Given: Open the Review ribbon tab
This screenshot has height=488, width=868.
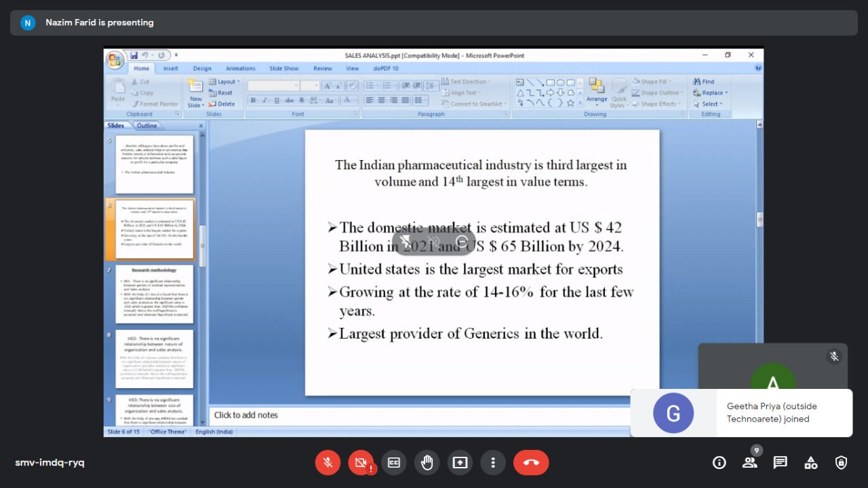Looking at the screenshot, I should pyautogui.click(x=323, y=69).
